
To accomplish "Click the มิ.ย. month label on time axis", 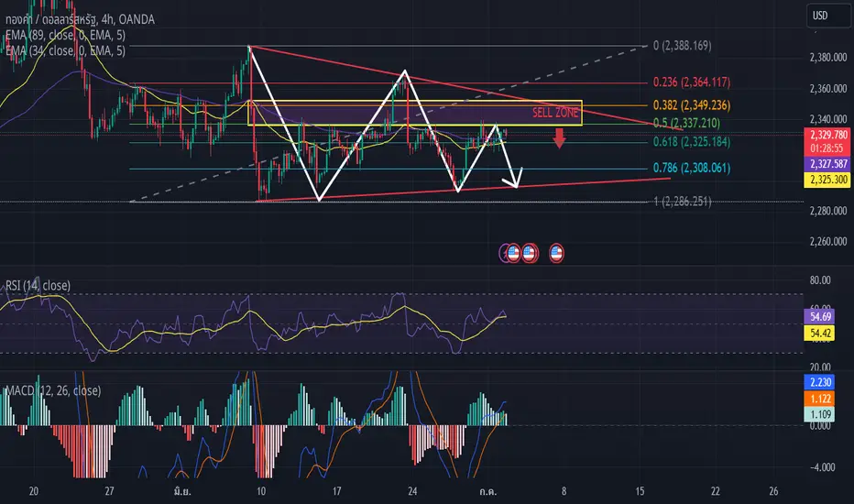I will point(183,491).
